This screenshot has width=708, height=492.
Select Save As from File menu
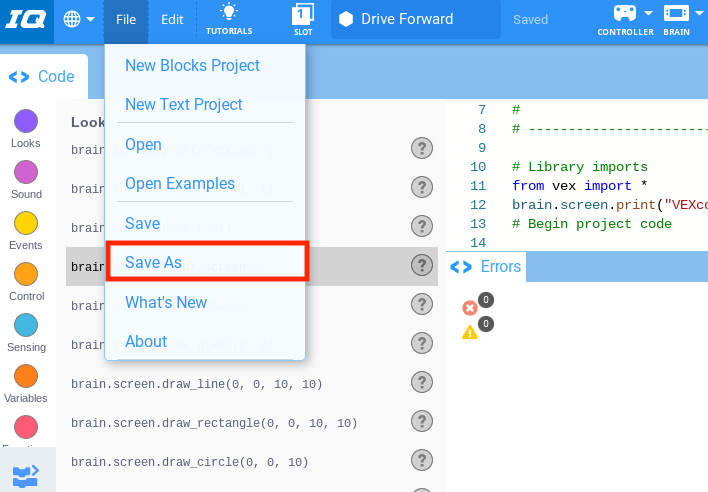153,262
